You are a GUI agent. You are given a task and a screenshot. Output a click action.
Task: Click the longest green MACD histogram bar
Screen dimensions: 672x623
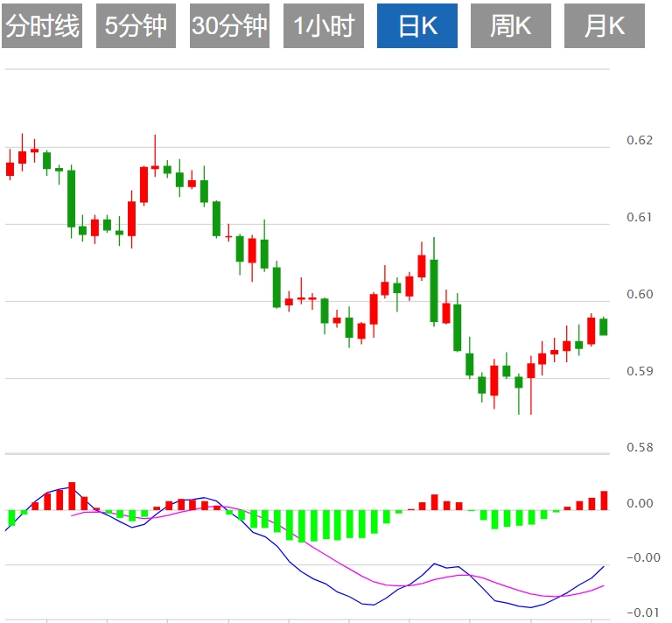pyautogui.click(x=302, y=527)
